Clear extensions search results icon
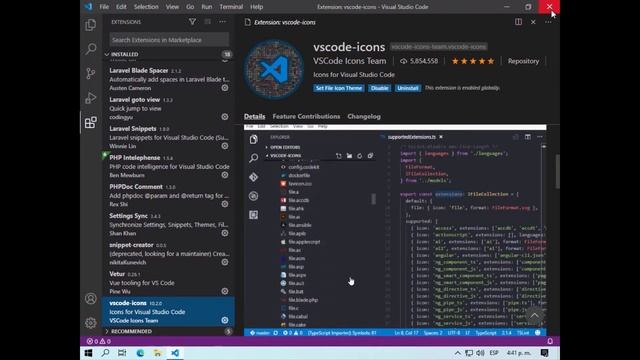Screen dimensions: 640x360 (x=207, y=22)
